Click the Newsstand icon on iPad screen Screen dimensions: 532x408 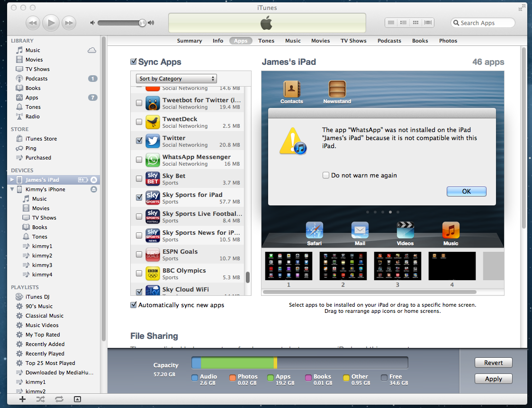click(337, 89)
